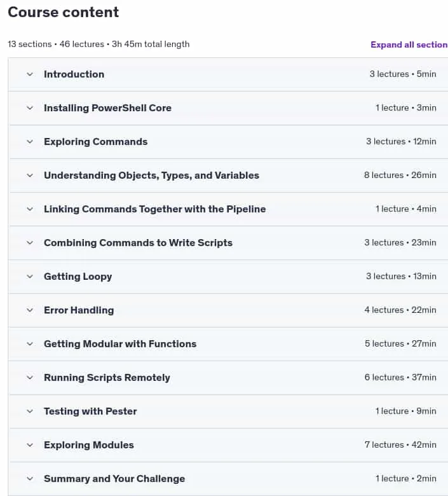448x496 pixels.
Task: Open Summary and Your Challenge section title
Action: point(114,479)
